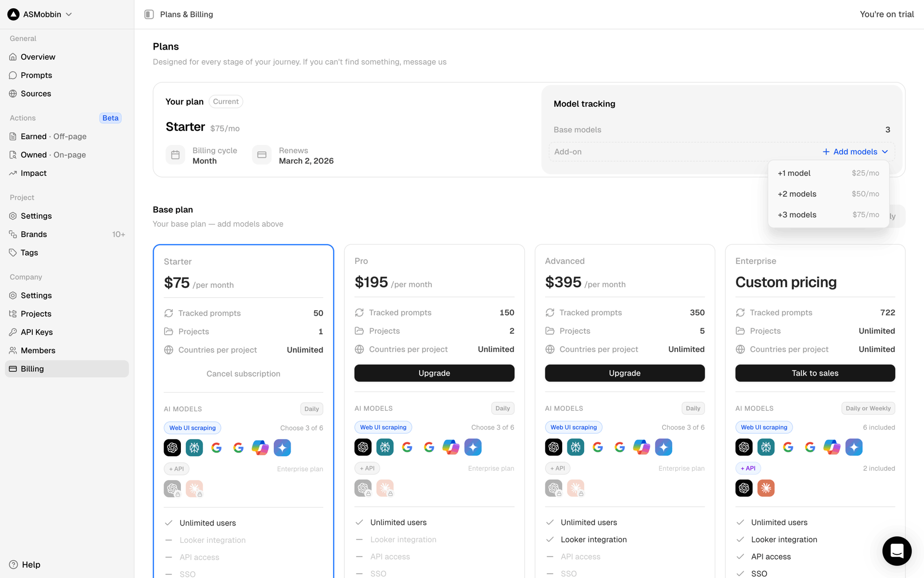This screenshot has height=578, width=924.
Task: Select the Copilot model icon in Pro plan
Action: (x=451, y=447)
